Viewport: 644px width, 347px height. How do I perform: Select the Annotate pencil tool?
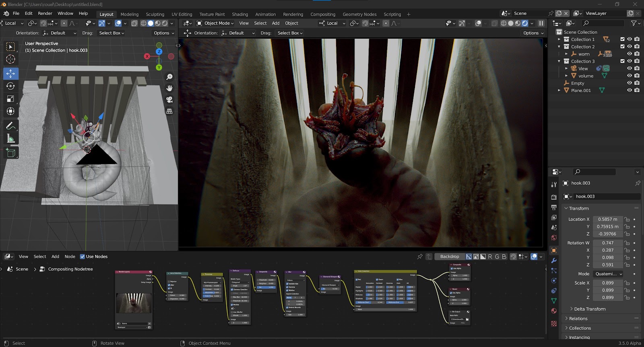pos(11,126)
